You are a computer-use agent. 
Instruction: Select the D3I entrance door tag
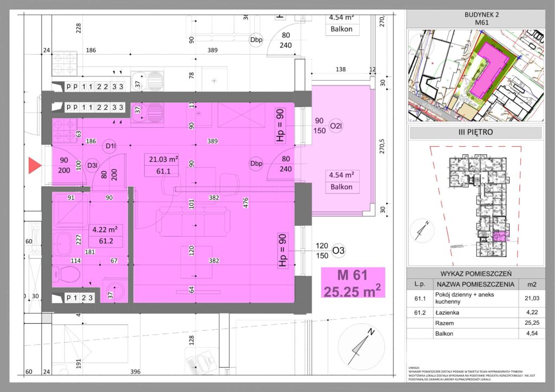click(x=92, y=166)
